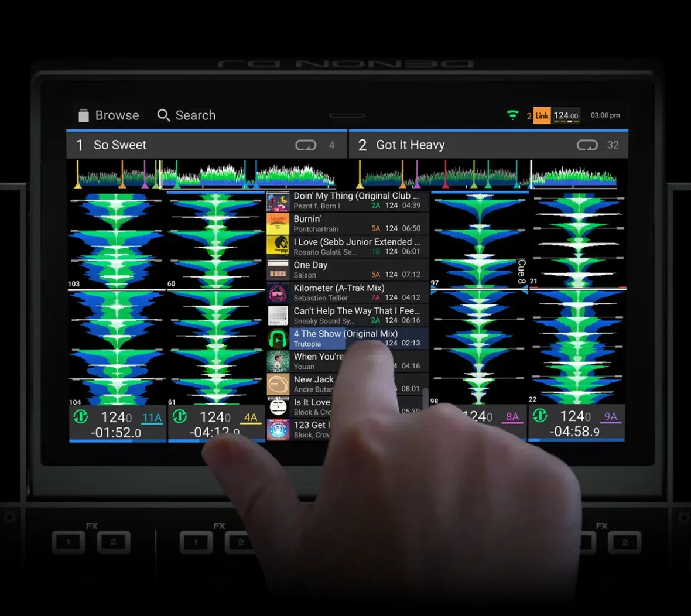The image size is (691, 616).
Task: Click the deck 2 track overview waveform
Action: pyautogui.click(x=487, y=175)
